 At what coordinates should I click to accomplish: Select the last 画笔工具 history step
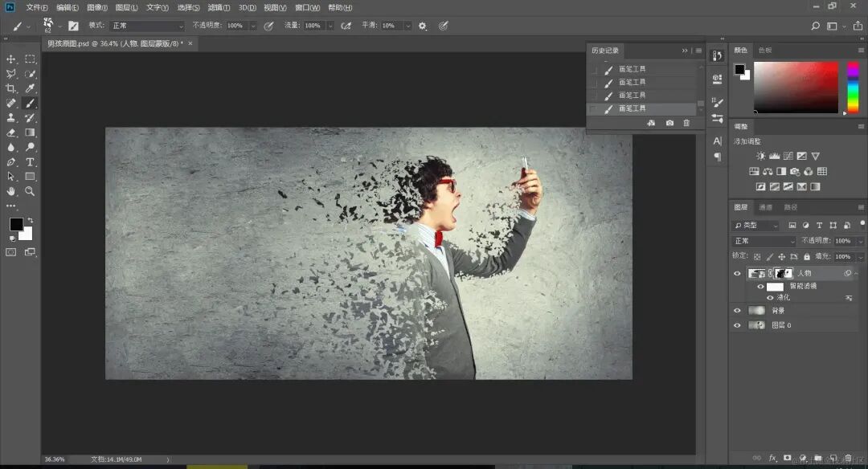click(x=642, y=109)
